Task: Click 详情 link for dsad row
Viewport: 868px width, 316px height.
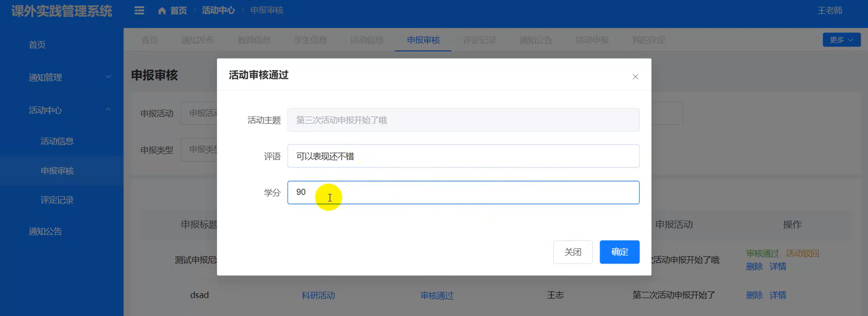Action: click(x=778, y=295)
